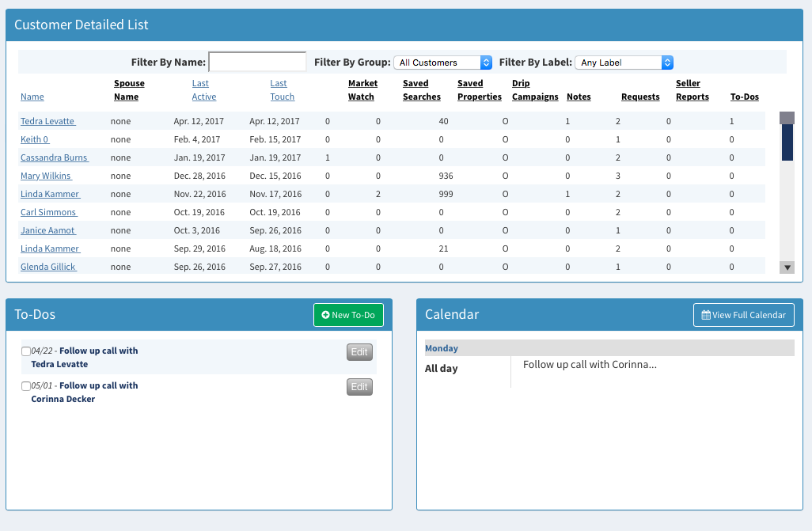Image resolution: width=812 pixels, height=531 pixels.
Task: Click the plus icon on New To-Do
Action: (x=325, y=314)
